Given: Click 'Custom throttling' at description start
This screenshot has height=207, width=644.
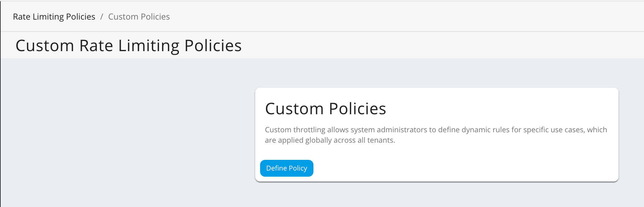Looking at the screenshot, I should pyautogui.click(x=295, y=130).
